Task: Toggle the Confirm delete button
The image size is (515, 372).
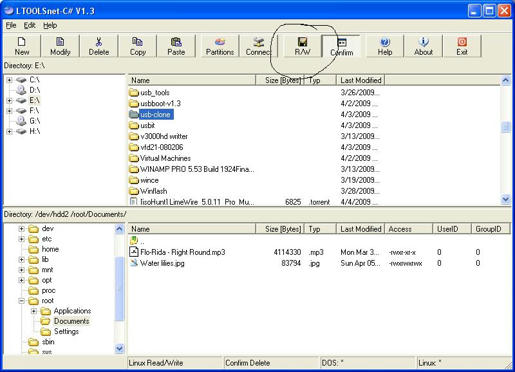Action: coord(341,46)
